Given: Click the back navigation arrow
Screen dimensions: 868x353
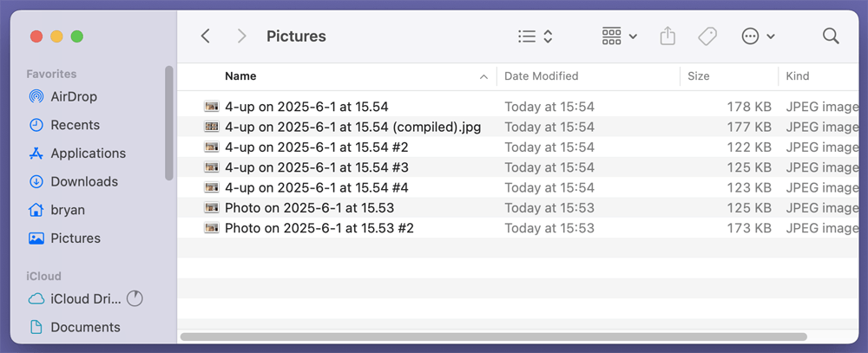Looking at the screenshot, I should [206, 36].
